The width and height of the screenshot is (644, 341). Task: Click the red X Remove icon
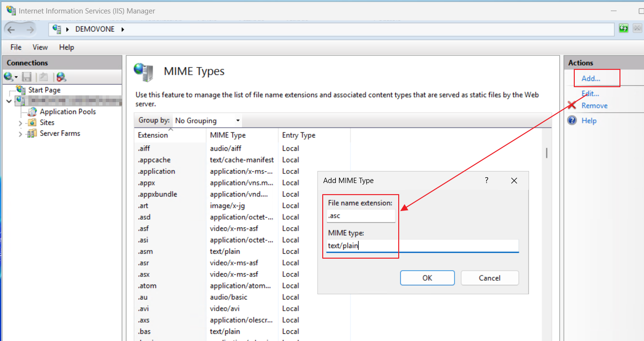572,105
